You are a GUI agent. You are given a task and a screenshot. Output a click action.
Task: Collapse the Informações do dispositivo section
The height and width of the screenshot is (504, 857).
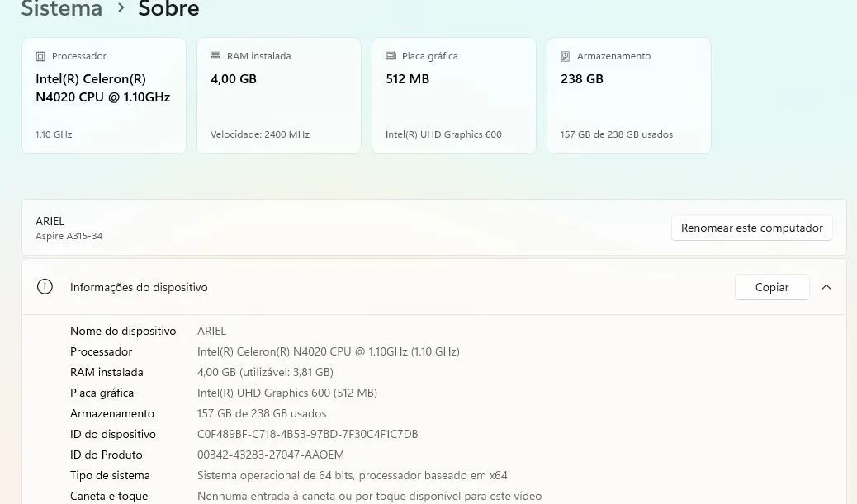coord(826,287)
